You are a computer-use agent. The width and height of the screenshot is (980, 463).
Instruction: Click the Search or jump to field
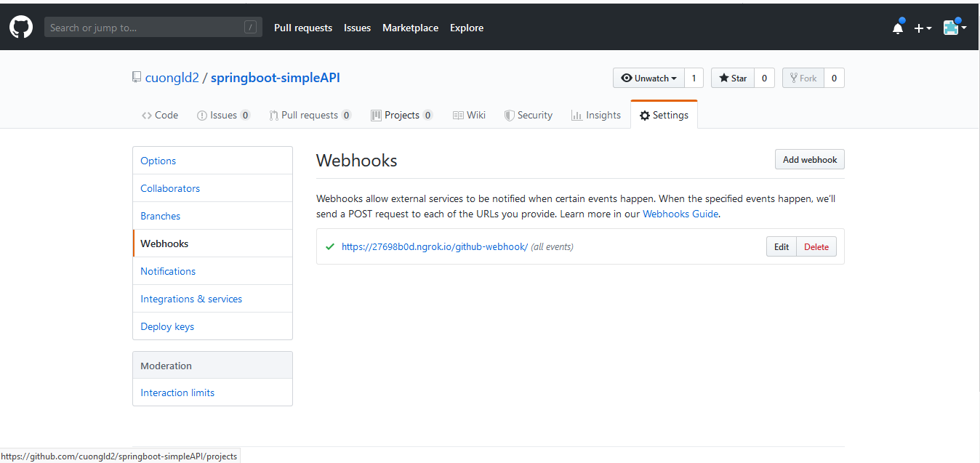pos(145,28)
